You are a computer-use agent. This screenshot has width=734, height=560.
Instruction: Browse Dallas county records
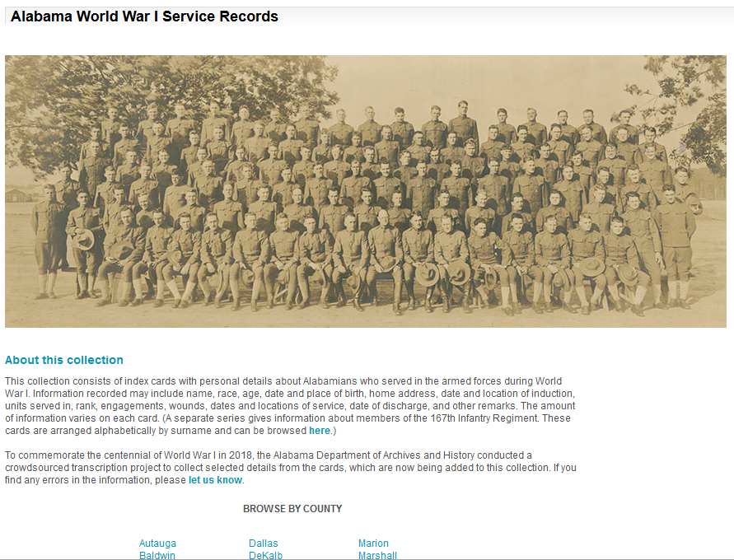click(263, 544)
